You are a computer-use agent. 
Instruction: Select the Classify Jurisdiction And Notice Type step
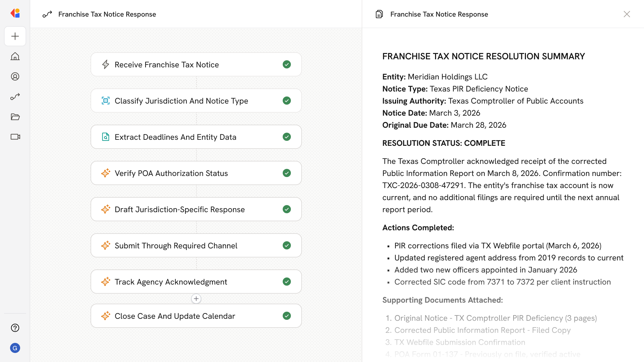tap(181, 101)
